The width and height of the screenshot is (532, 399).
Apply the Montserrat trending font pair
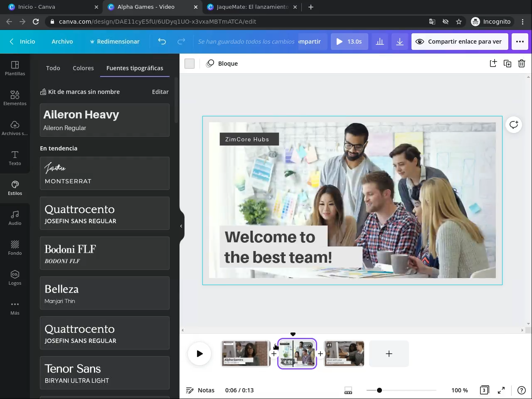coord(105,173)
